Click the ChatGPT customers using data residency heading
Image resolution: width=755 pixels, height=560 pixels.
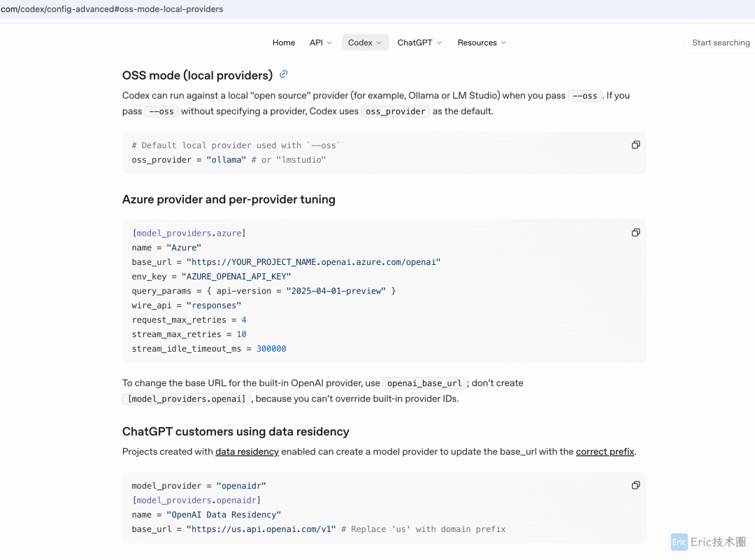point(236,431)
